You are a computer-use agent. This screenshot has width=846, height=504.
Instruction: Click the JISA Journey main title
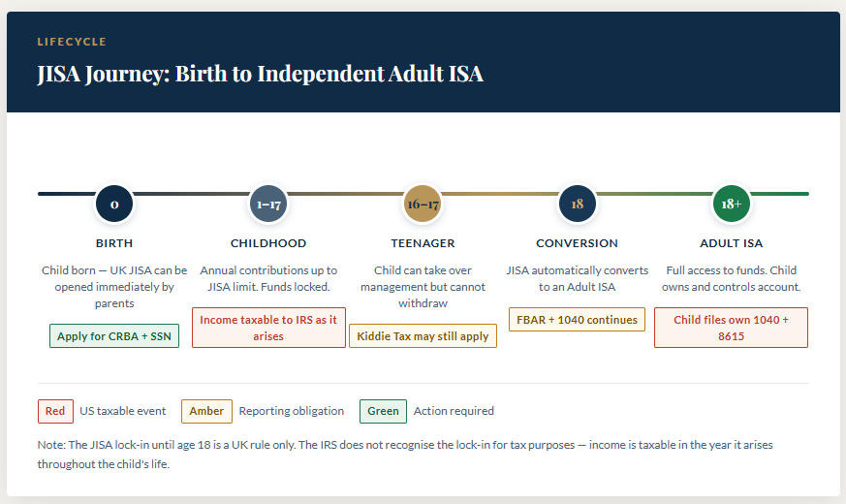[260, 74]
